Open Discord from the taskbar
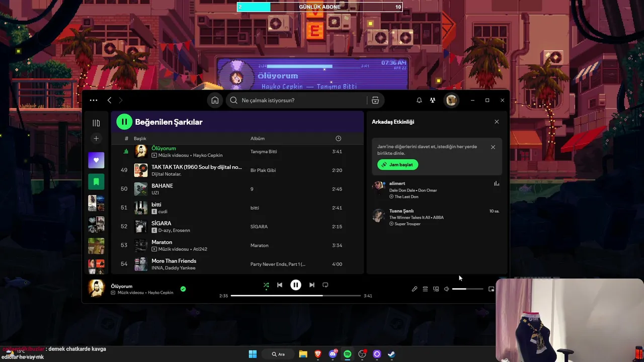 pos(333,354)
